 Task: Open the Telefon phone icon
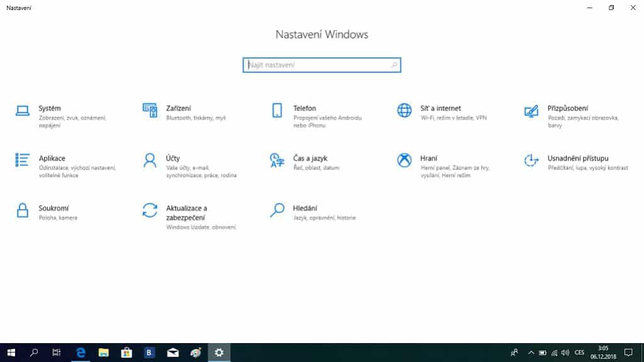[x=277, y=110]
